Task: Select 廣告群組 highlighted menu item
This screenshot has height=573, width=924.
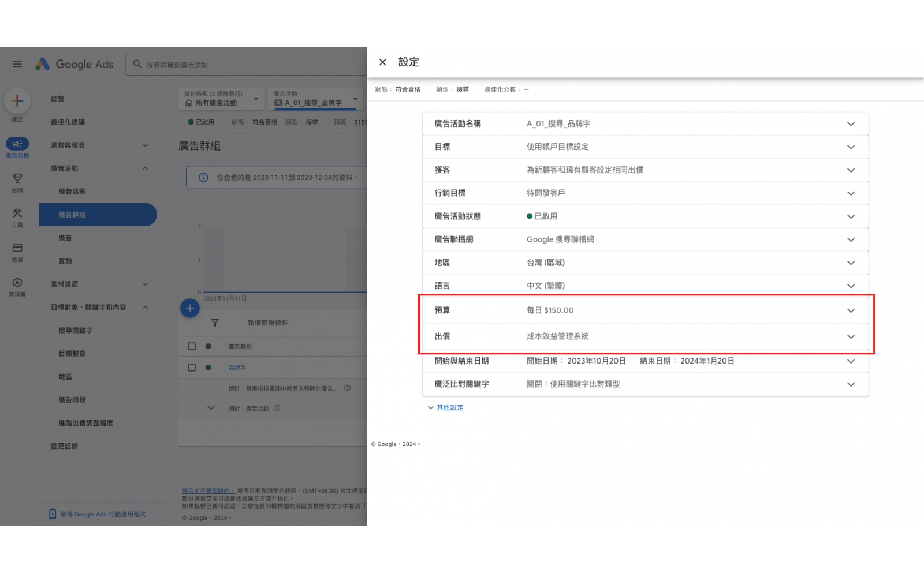Action: pyautogui.click(x=98, y=215)
